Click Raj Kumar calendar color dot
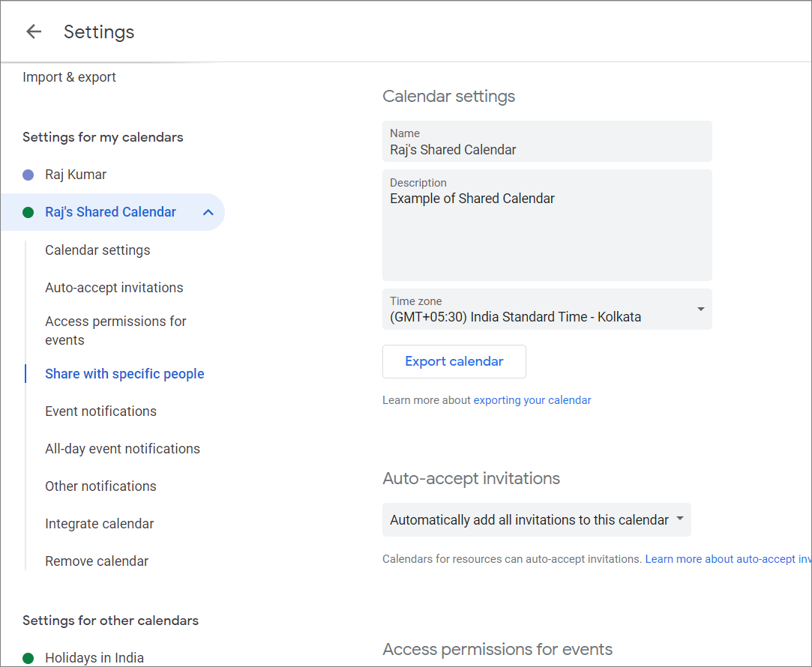 click(x=28, y=175)
